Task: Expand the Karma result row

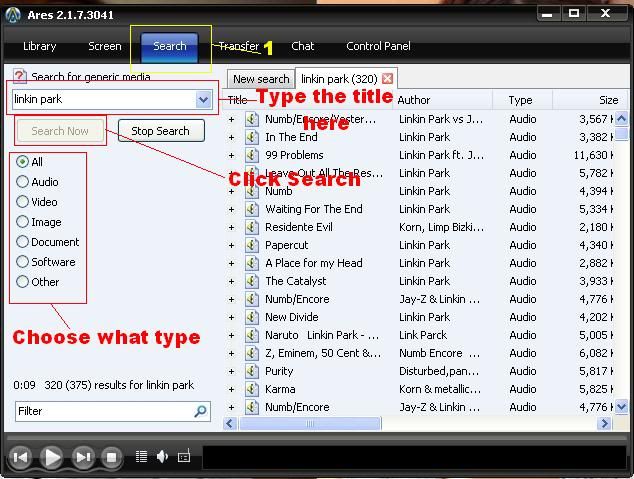Action: tap(231, 389)
